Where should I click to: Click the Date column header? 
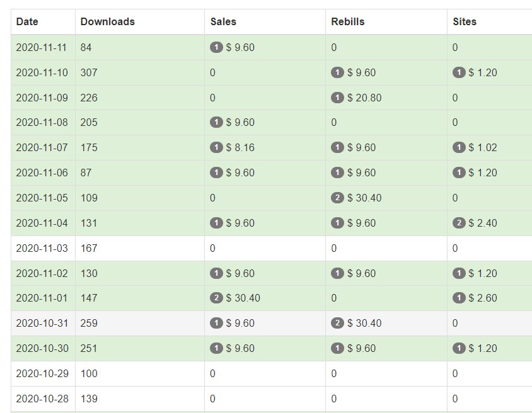[x=27, y=21]
